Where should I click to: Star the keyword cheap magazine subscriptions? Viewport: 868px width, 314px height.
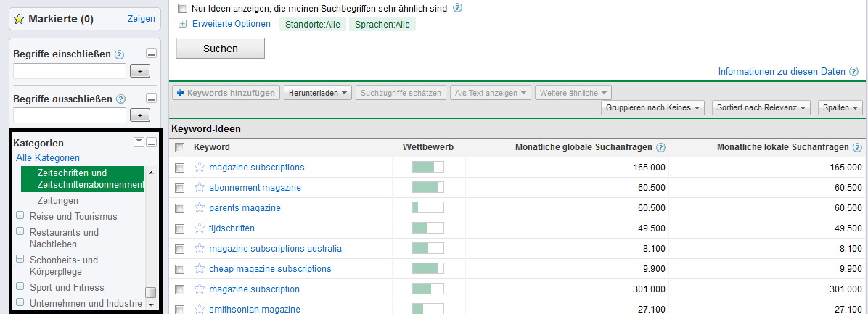[x=200, y=268]
